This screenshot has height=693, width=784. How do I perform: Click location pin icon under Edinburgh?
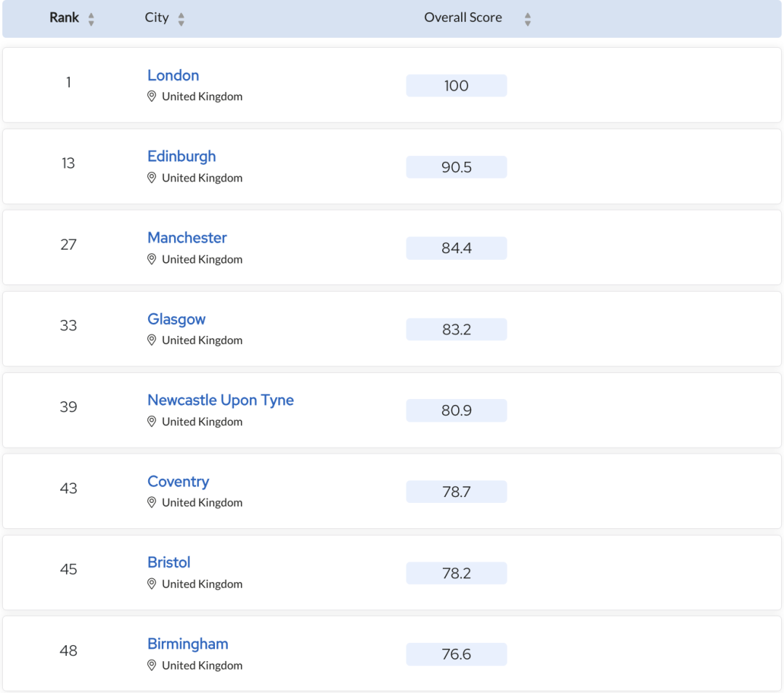click(152, 178)
